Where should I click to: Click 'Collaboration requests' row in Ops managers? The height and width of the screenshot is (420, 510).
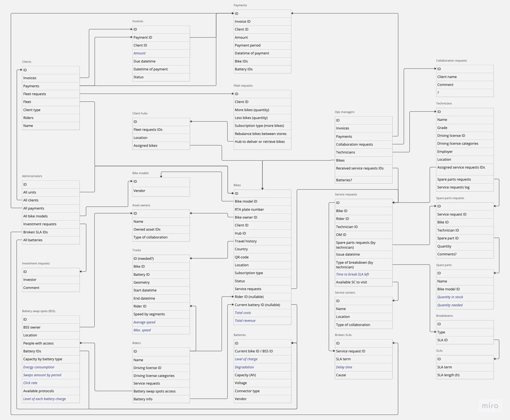[x=354, y=144]
